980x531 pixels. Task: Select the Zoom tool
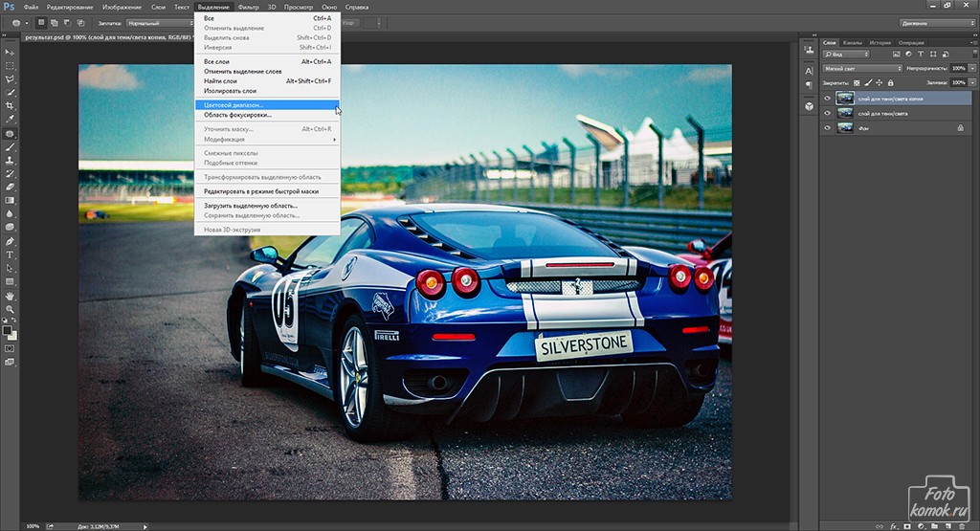tap(10, 309)
